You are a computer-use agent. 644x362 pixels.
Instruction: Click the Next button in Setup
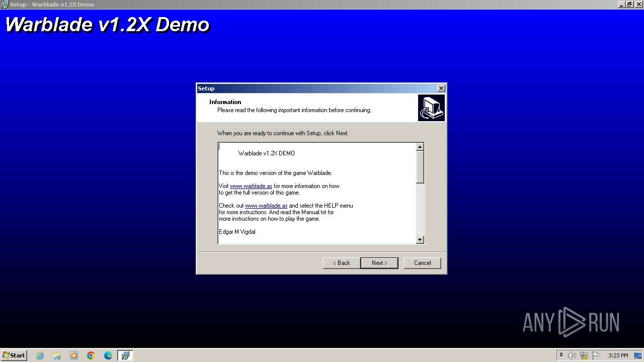(379, 263)
